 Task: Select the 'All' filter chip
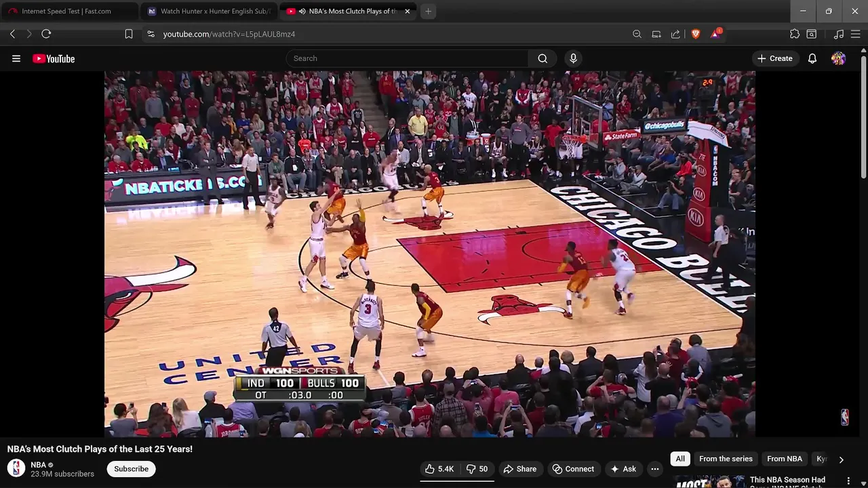(x=680, y=459)
